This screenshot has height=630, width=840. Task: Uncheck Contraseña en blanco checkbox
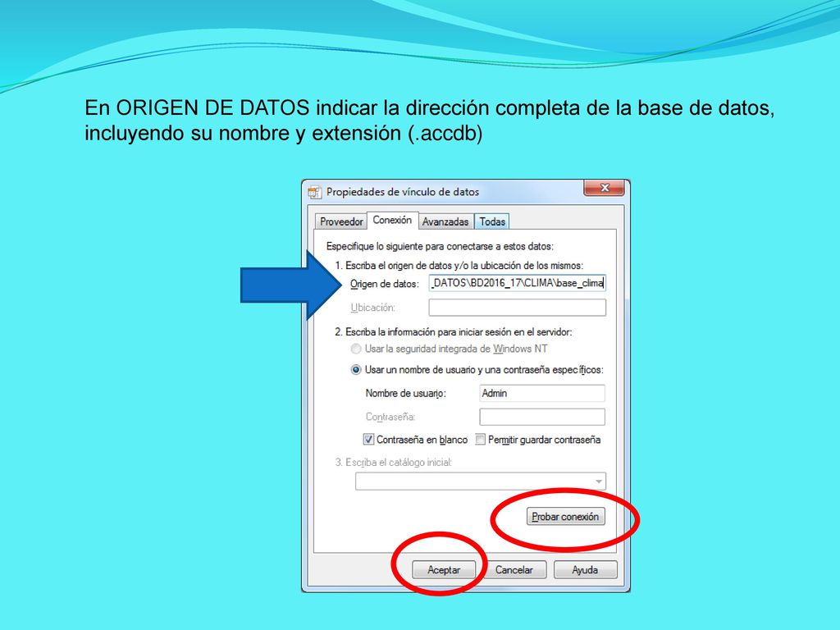tap(368, 440)
